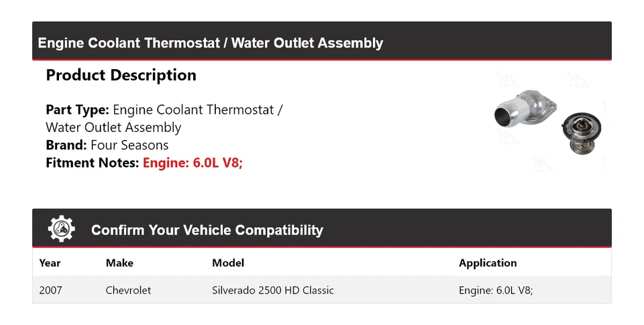Click the Confirm Your Vehicle Compatibility heading
This screenshot has height=325, width=644.
click(207, 231)
